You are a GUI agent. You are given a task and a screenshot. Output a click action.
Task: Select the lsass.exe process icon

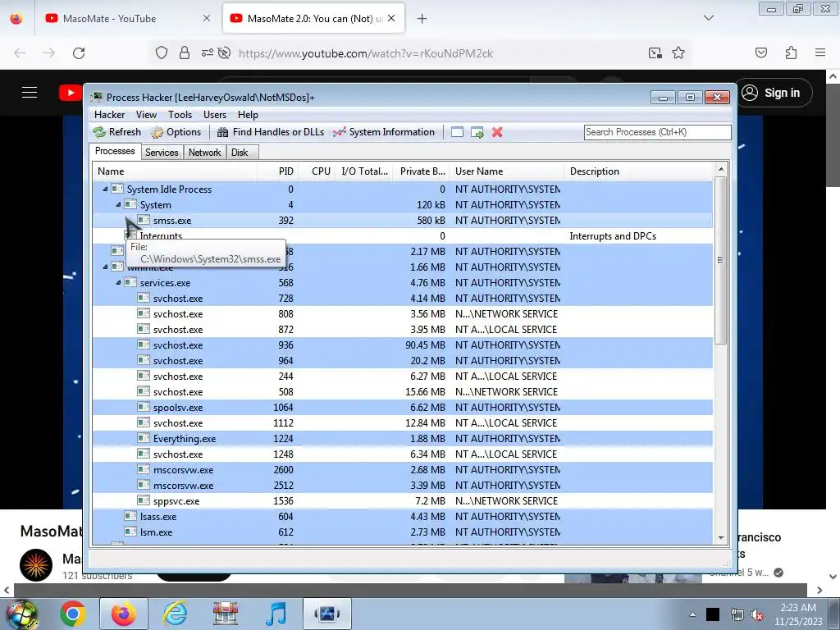coord(130,516)
